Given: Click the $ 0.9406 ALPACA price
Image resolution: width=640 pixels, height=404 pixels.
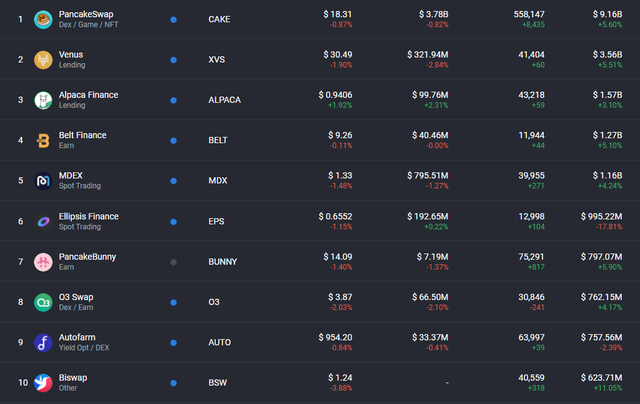Looking at the screenshot, I should pos(335,95).
